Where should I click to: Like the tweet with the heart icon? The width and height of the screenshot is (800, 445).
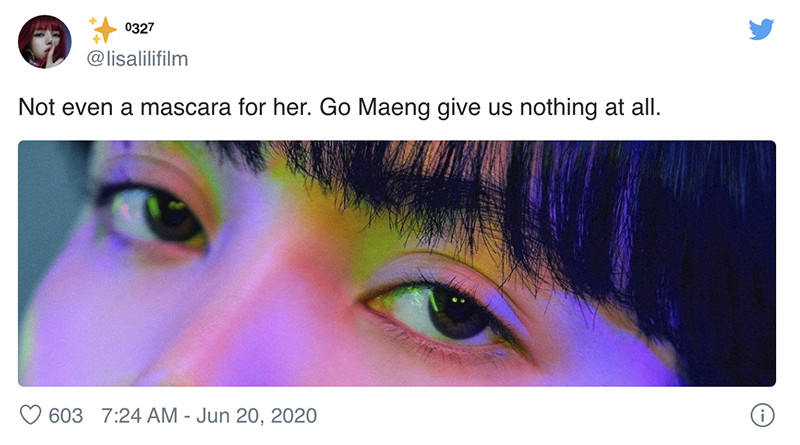(x=33, y=415)
